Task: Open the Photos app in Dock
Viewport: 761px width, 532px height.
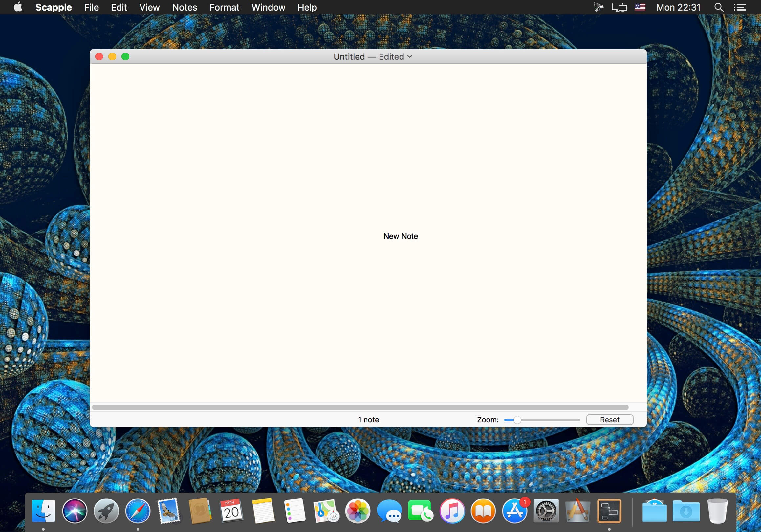Action: [x=357, y=511]
